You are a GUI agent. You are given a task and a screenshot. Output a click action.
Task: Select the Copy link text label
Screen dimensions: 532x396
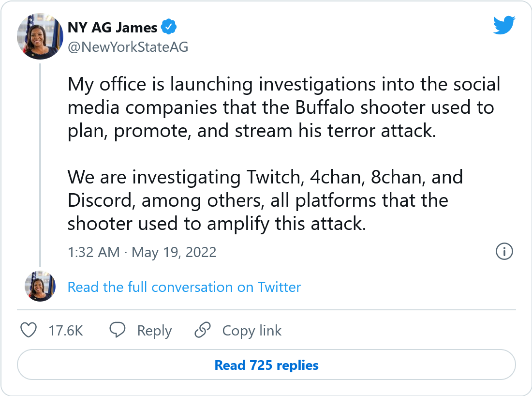tap(251, 331)
